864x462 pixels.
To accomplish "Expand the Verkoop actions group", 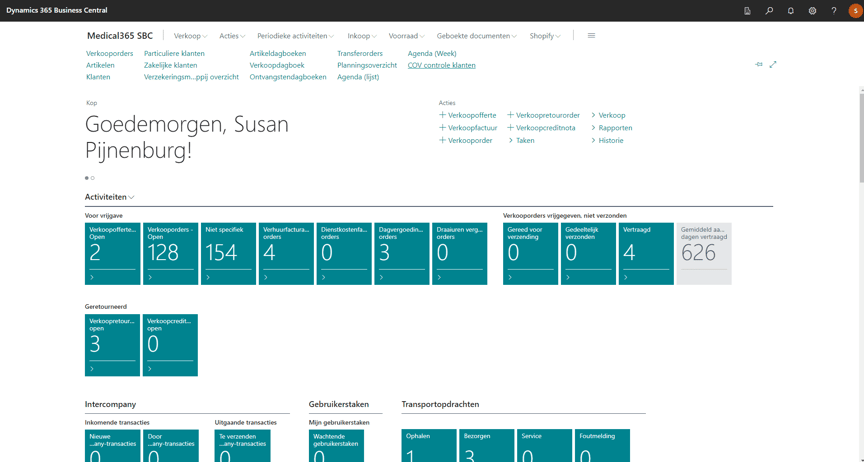I will tap(608, 115).
